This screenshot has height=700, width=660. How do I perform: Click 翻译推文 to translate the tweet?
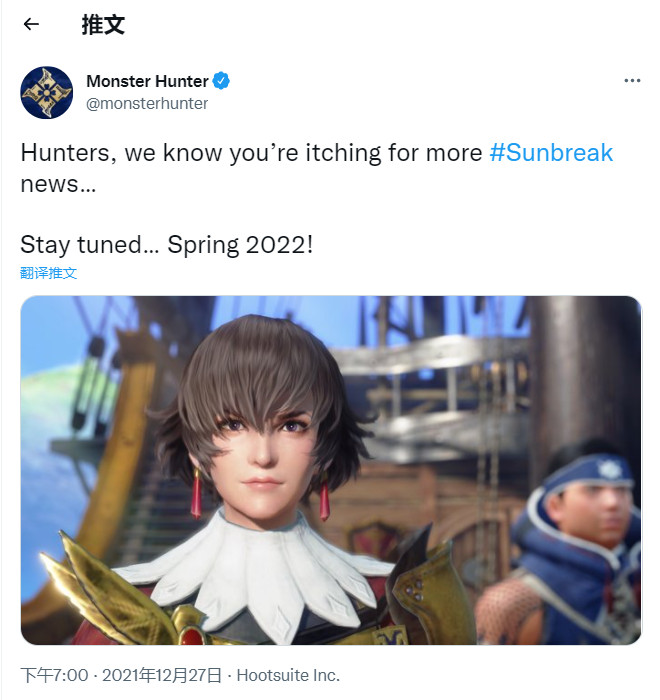pyautogui.click(x=49, y=273)
